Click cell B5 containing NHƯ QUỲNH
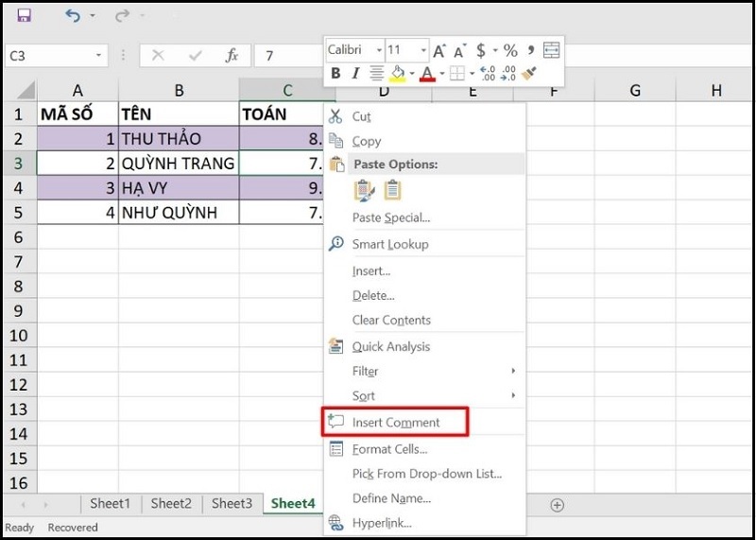Image resolution: width=756 pixels, height=540 pixels. pos(179,213)
